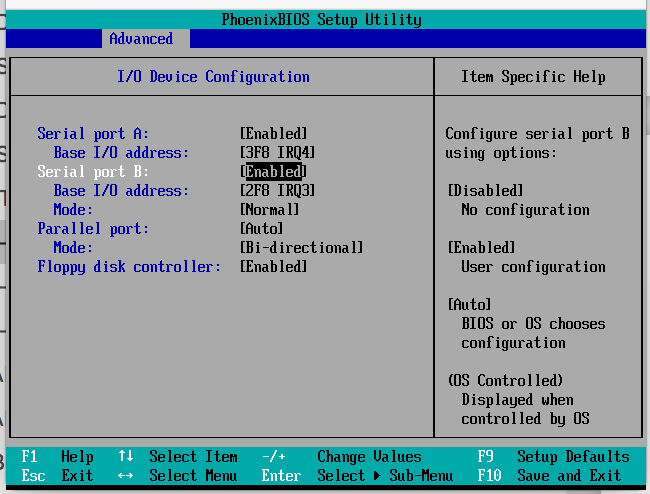Click the Serial port B label
This screenshot has height=494, width=650.
coord(93,172)
